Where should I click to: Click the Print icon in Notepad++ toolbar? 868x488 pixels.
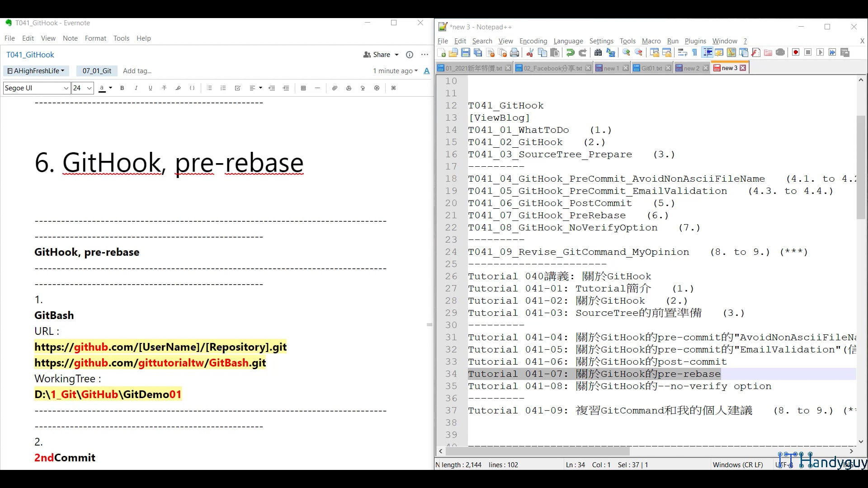point(514,53)
